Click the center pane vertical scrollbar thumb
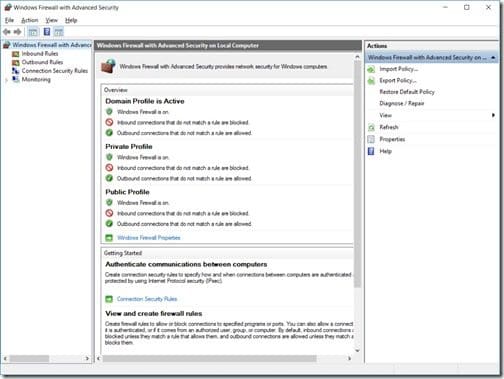This screenshot has height=379, width=504. coord(357,173)
